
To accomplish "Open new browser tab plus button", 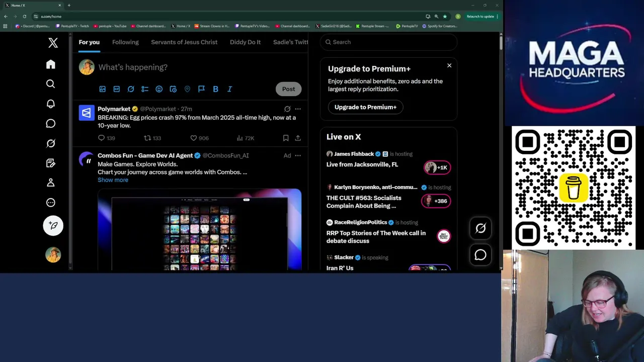I will tap(69, 6).
